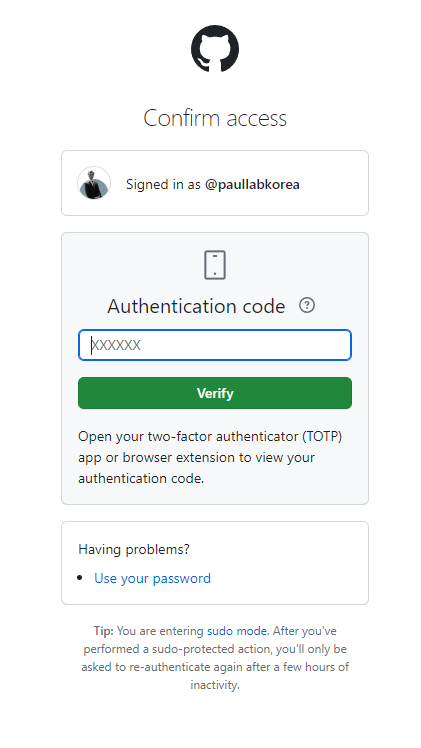421x748 pixels.
Task: Click the re-authenticate tip text line
Action: coord(215,666)
